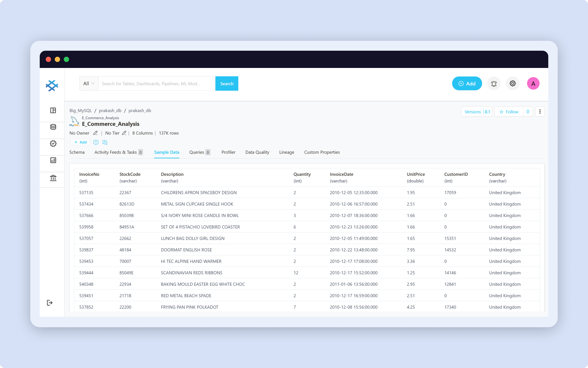Open notifications via the bell icon

494,83
